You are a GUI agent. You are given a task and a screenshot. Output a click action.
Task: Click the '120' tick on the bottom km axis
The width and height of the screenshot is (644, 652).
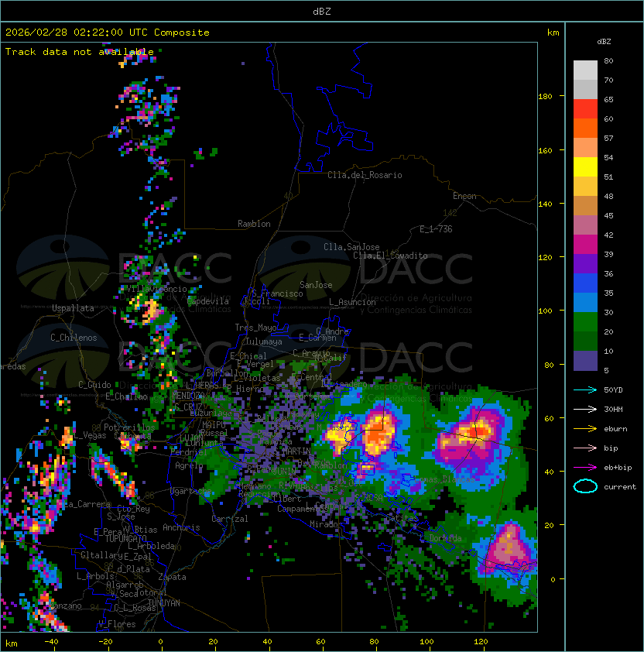tap(481, 642)
